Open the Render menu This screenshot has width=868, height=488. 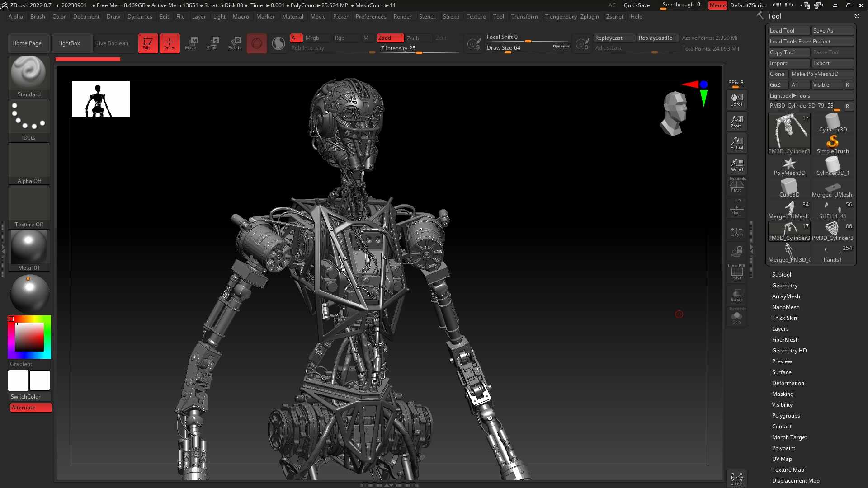point(402,17)
